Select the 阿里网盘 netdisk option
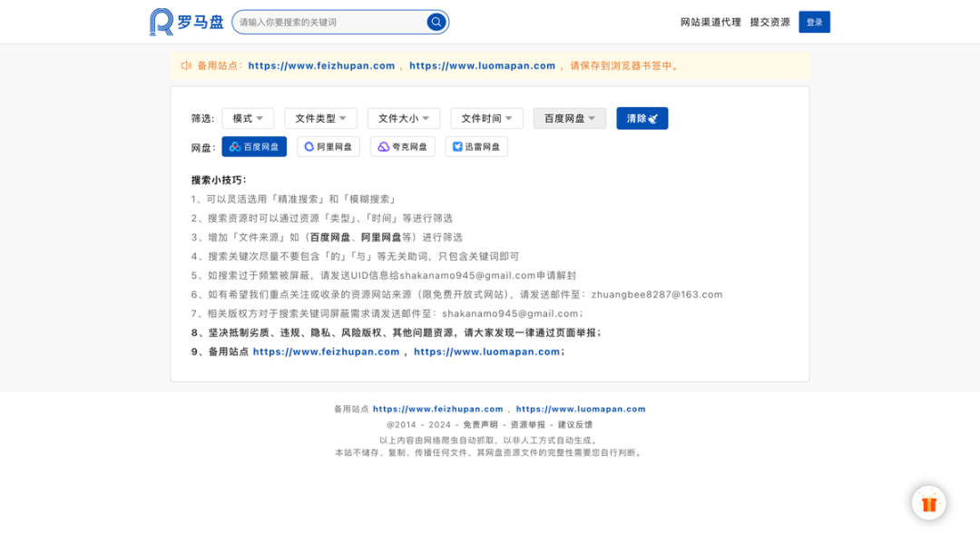The height and width of the screenshot is (554, 980). [328, 147]
